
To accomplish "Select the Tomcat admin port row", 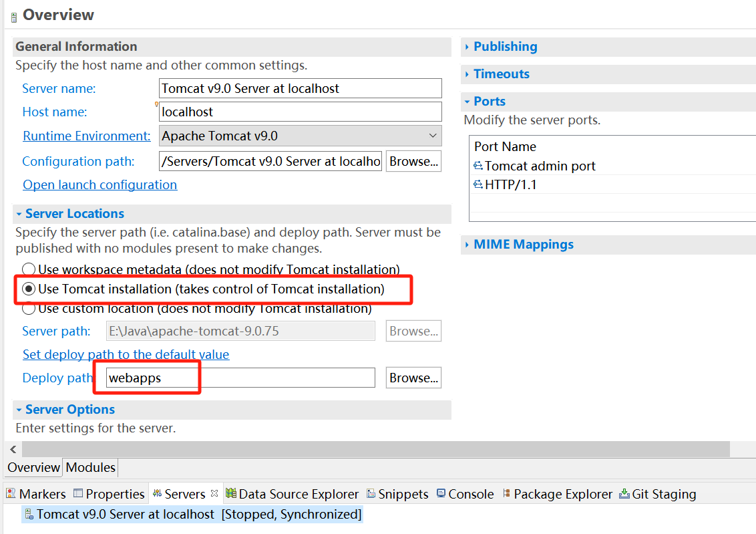I will click(x=613, y=166).
